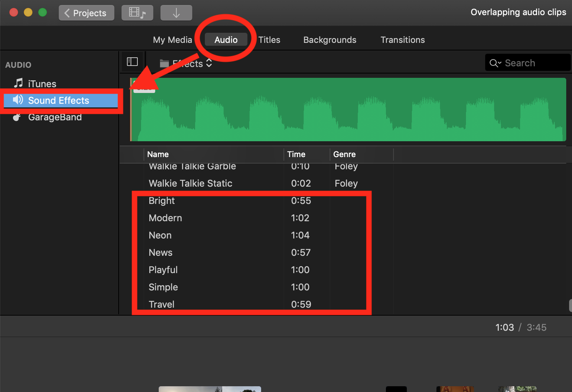
Task: Minimize the window with the yellow button
Action: point(28,13)
